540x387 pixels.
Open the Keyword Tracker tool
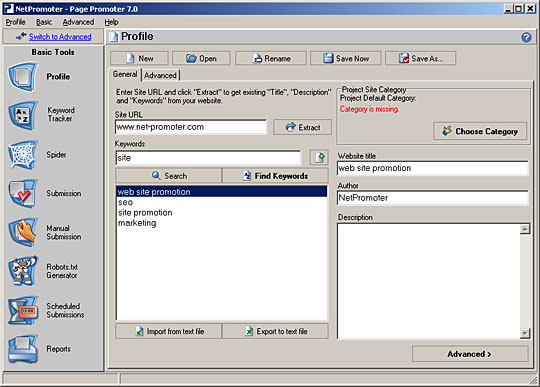[41, 115]
